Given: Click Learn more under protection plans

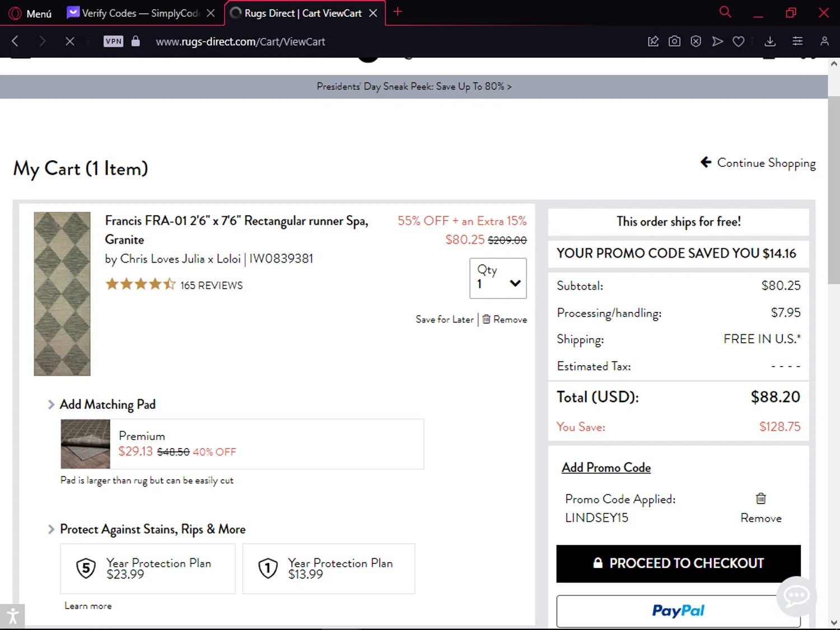Looking at the screenshot, I should pos(88,606).
